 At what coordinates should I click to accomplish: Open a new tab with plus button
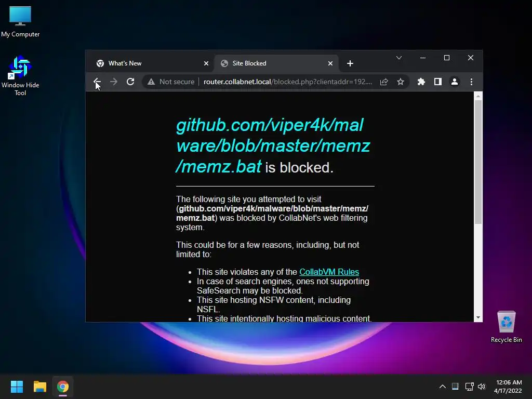[x=350, y=63]
